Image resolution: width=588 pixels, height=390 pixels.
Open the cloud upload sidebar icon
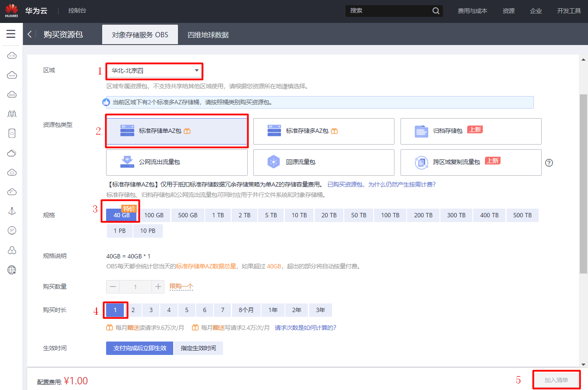pyautogui.click(x=12, y=172)
